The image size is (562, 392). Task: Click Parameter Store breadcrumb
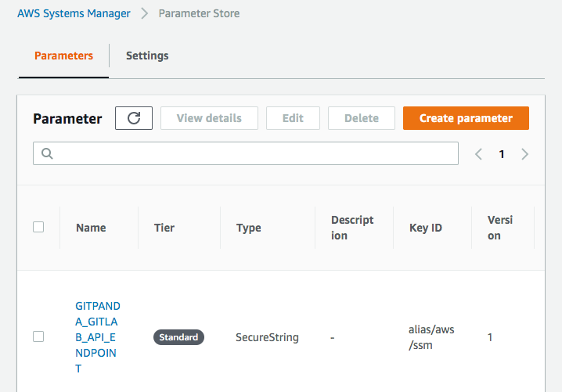tap(199, 13)
